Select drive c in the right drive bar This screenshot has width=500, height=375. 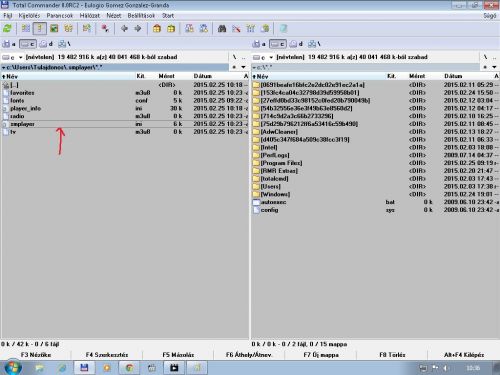(277, 44)
